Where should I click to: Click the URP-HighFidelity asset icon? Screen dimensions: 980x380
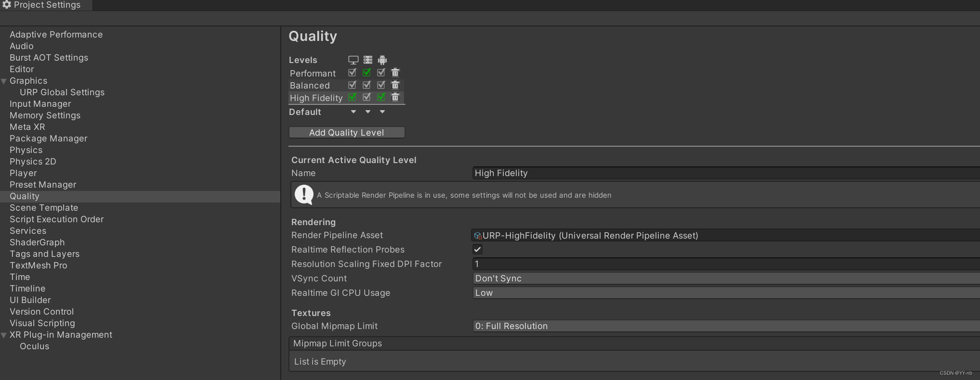pos(478,236)
